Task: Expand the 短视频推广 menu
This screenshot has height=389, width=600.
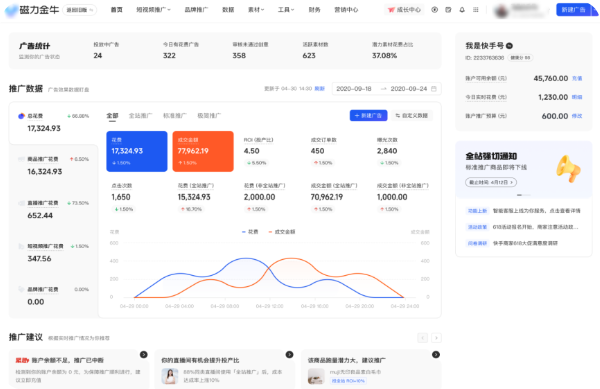Action: (x=153, y=10)
